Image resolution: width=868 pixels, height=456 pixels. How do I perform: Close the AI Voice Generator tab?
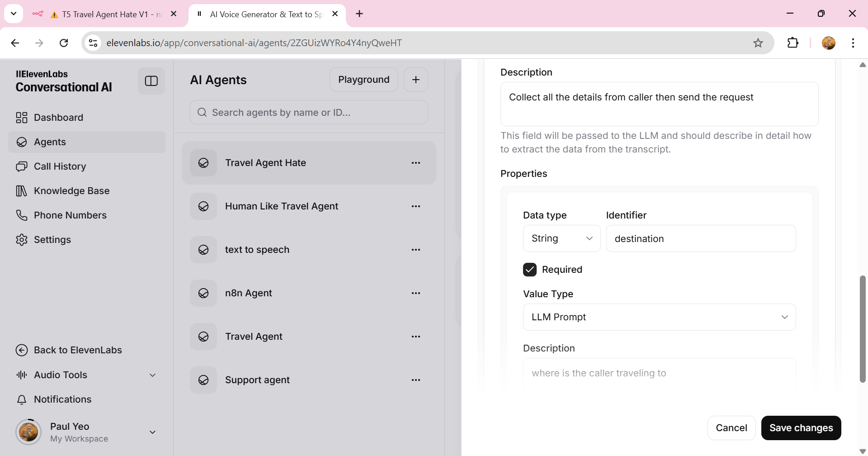(x=335, y=14)
